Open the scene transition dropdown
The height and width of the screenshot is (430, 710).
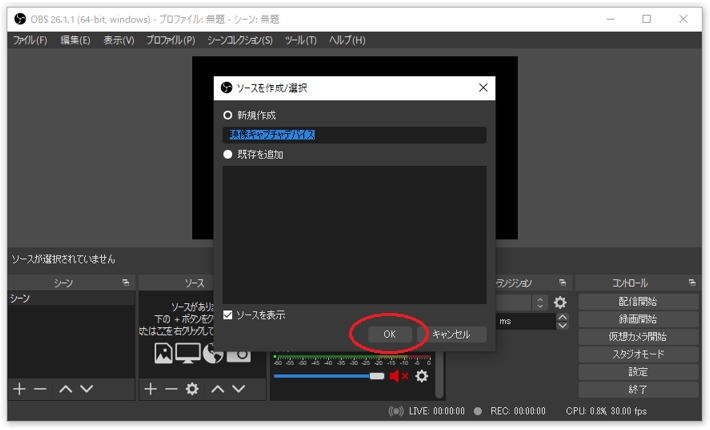point(540,302)
